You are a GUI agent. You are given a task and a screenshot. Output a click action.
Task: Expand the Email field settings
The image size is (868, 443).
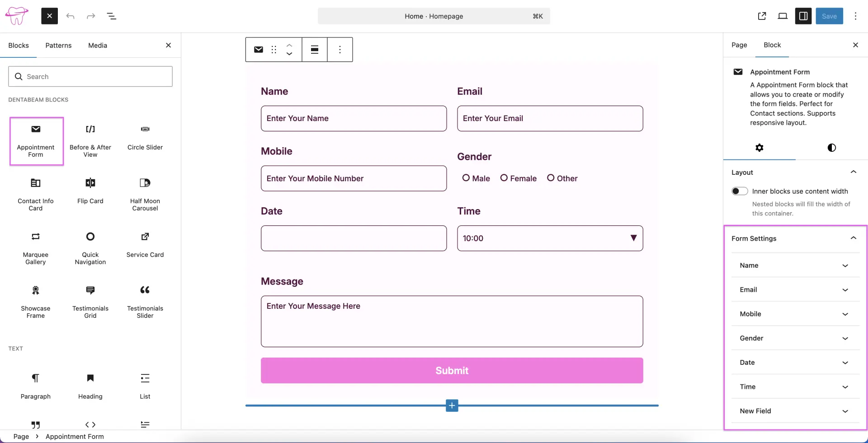[x=795, y=289]
